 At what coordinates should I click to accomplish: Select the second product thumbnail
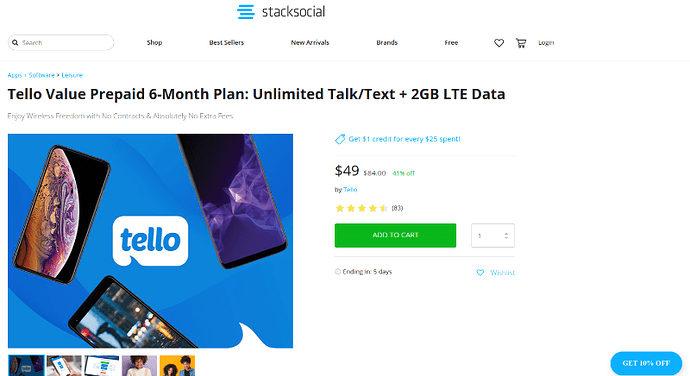(x=64, y=365)
